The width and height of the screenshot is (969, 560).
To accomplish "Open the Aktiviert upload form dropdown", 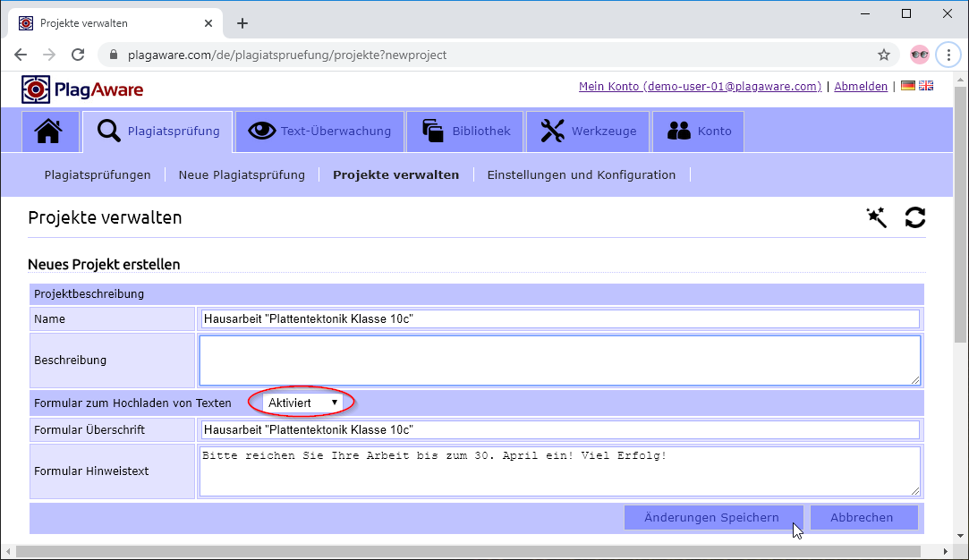I will click(302, 403).
